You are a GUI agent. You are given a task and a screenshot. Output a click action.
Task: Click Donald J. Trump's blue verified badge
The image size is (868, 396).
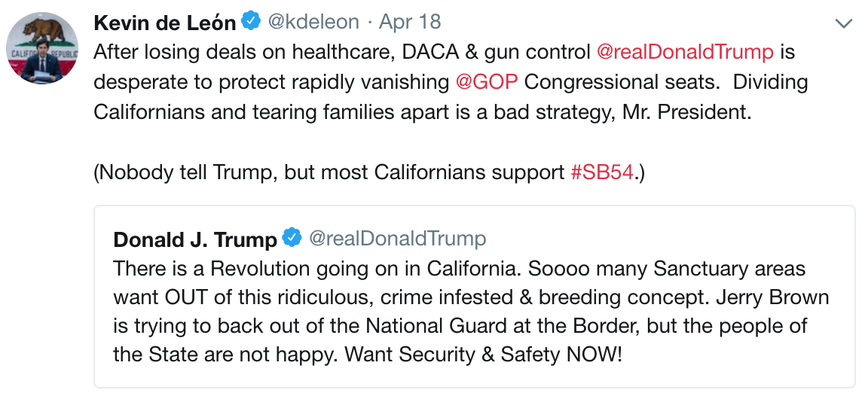point(292,239)
